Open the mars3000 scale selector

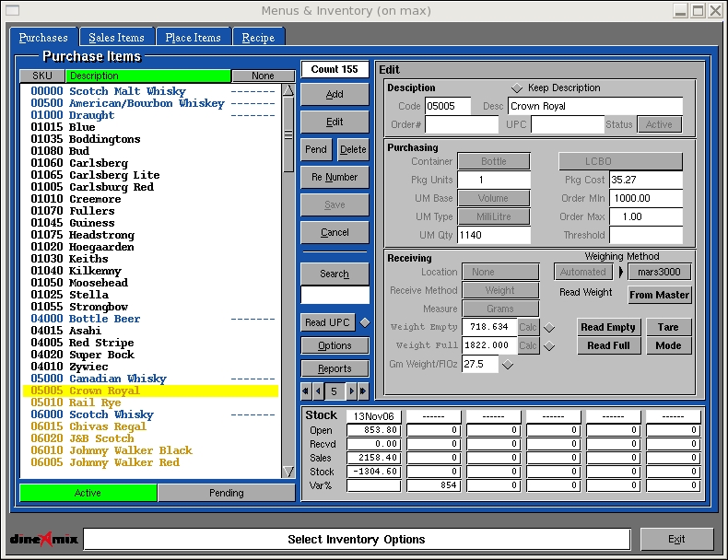[659, 272]
